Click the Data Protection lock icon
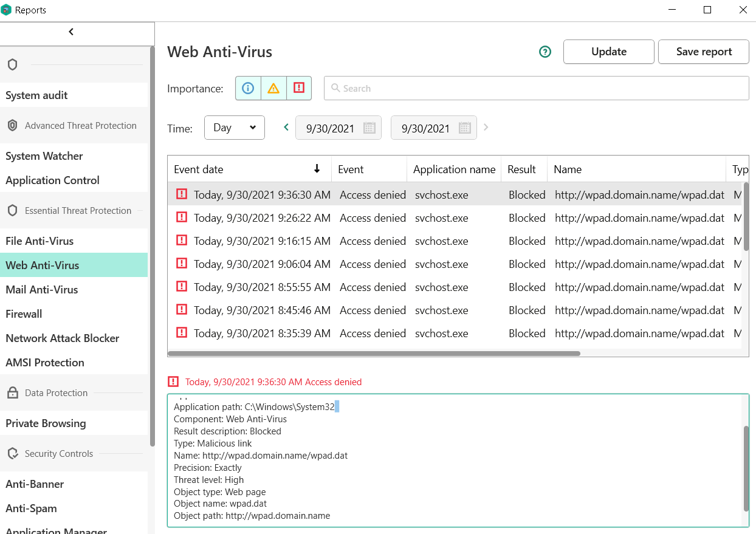 coord(12,393)
